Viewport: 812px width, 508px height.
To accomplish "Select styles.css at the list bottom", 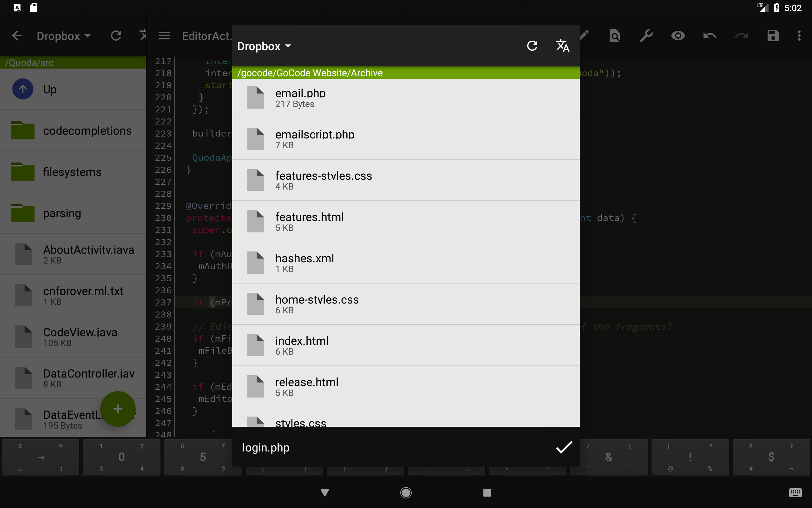I will (406, 417).
